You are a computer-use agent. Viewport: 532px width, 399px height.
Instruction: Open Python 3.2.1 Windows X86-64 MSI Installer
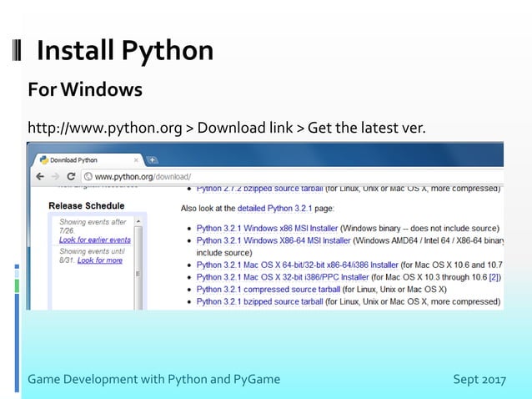(x=274, y=240)
